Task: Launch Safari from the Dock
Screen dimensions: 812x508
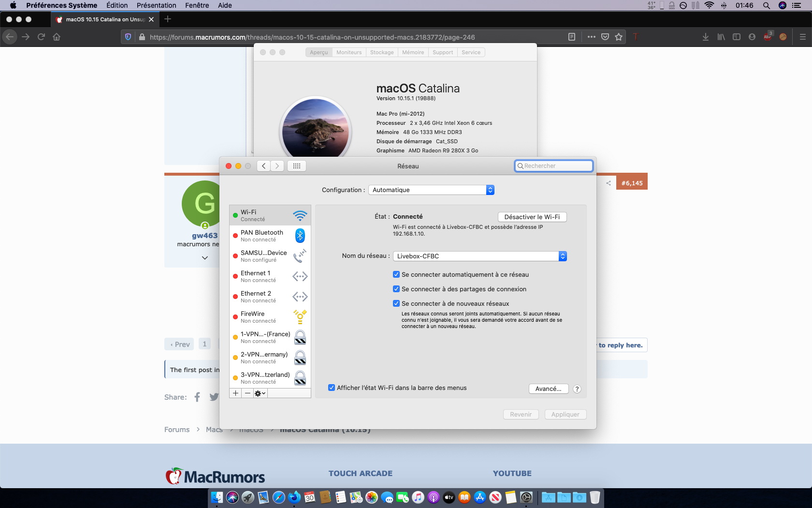Action: pyautogui.click(x=279, y=497)
